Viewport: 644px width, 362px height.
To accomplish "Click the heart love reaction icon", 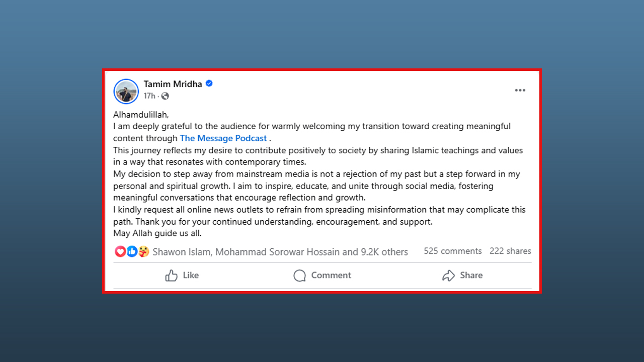I will [x=120, y=251].
